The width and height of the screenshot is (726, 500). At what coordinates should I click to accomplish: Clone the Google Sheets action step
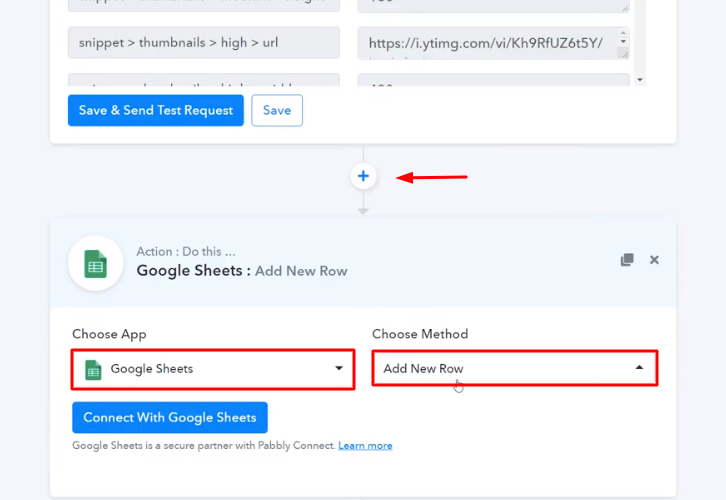(627, 260)
